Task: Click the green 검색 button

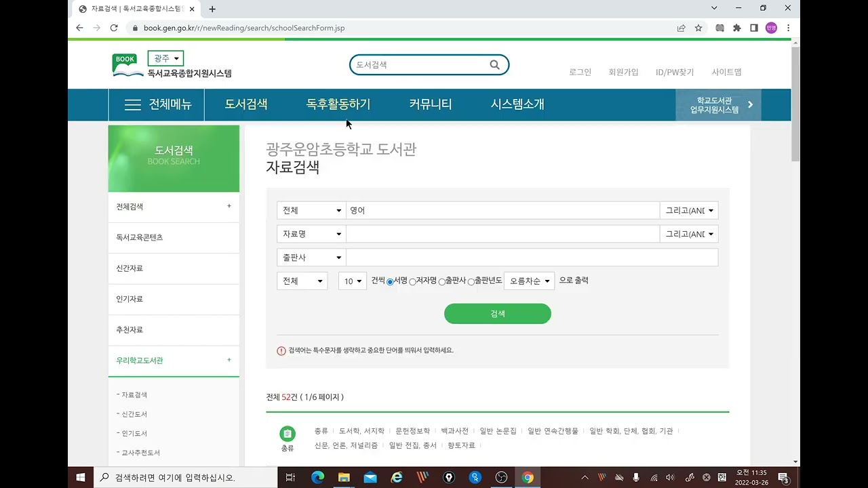Action: pos(498,314)
